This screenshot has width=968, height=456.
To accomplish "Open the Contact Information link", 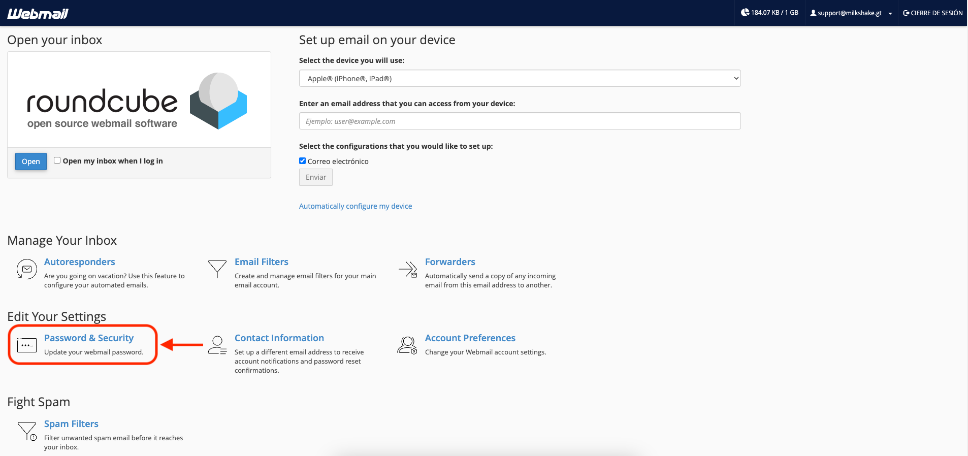I will (279, 338).
